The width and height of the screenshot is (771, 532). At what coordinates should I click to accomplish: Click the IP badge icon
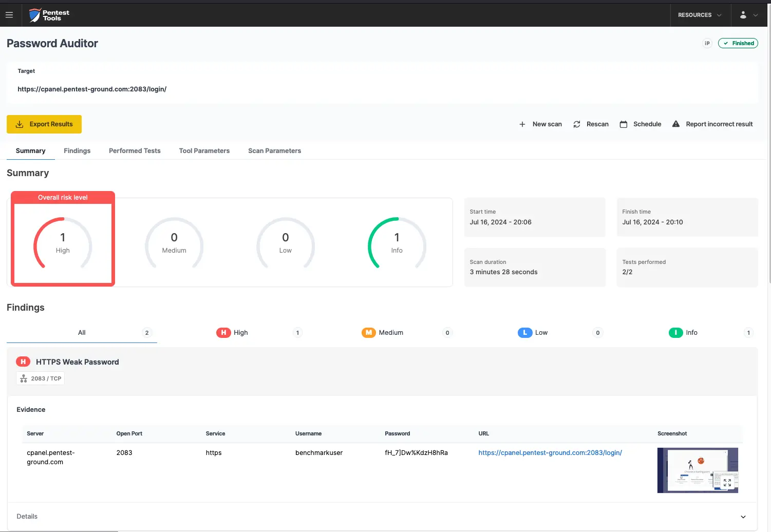point(707,43)
